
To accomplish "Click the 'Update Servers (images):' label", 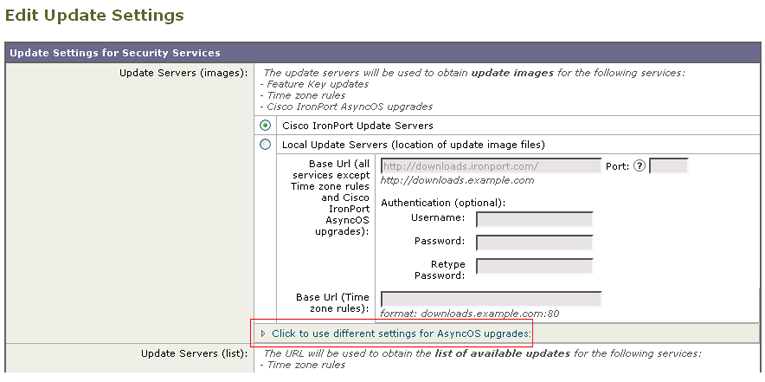I will pos(183,73).
